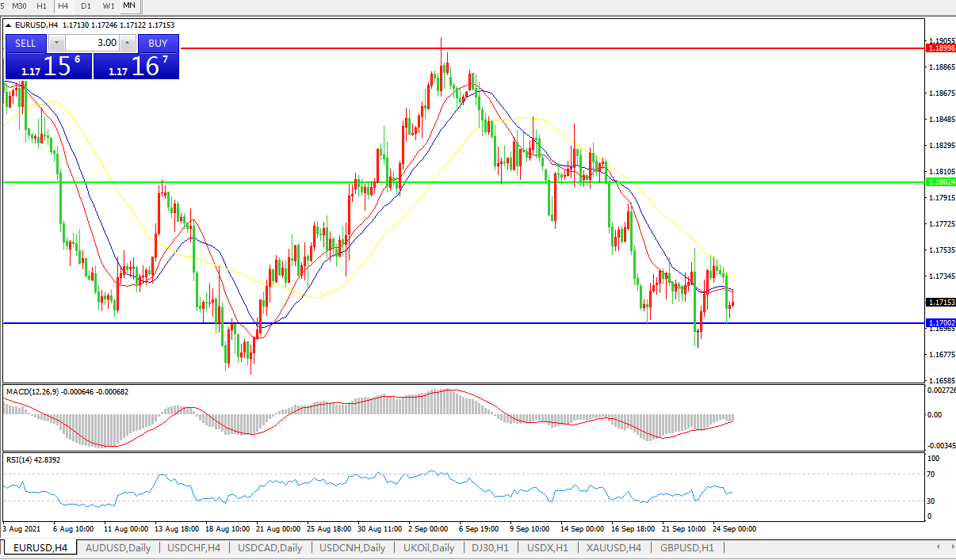Click the blue 1.17002 support level label
This screenshot has height=560, width=956.
pos(940,323)
